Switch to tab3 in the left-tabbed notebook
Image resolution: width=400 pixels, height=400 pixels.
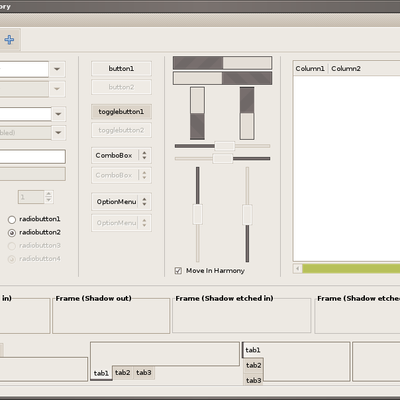(253, 380)
